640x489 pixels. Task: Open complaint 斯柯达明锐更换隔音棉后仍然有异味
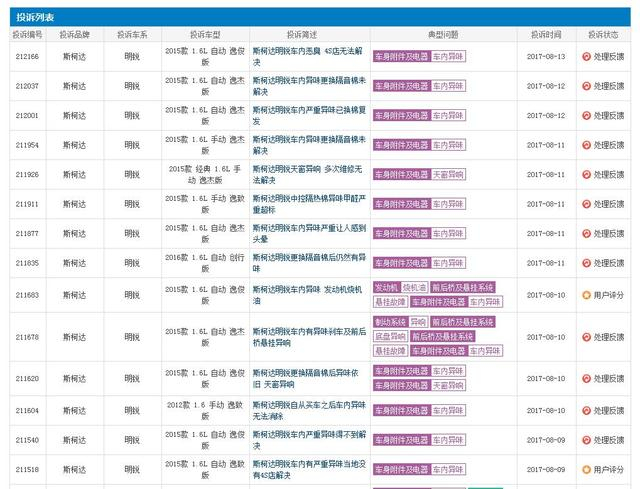click(309, 263)
